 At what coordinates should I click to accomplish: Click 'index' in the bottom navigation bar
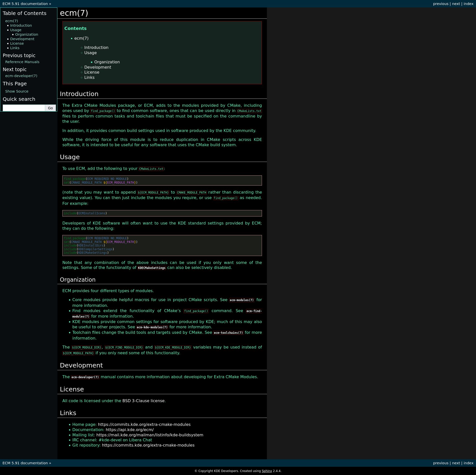(x=468, y=463)
